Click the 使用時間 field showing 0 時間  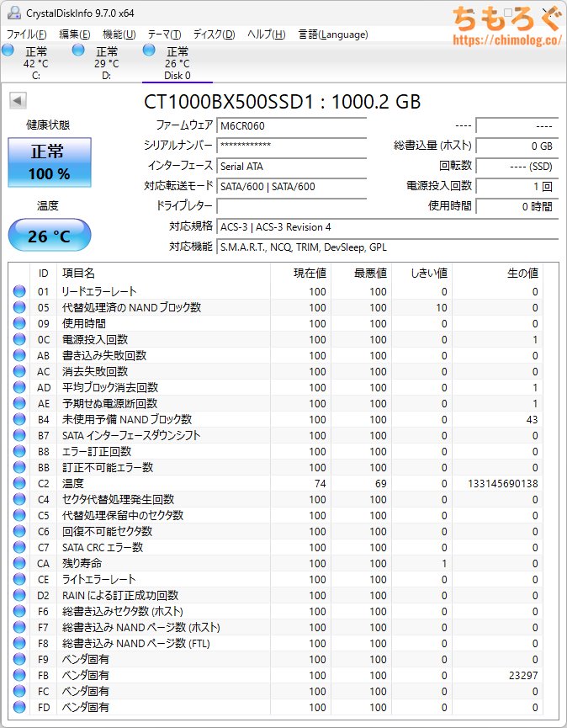(517, 206)
